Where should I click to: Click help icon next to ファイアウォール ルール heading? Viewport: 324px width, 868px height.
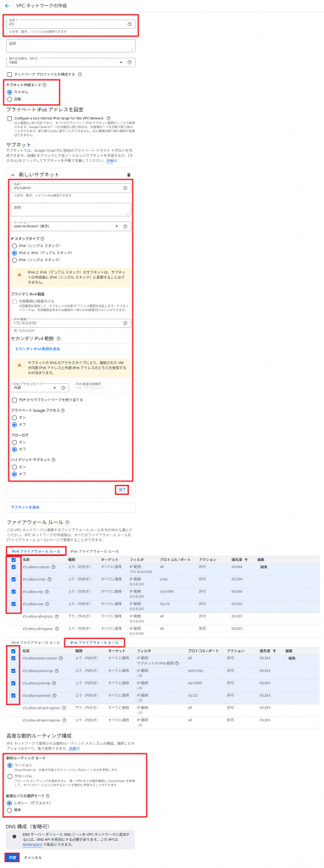[68, 522]
